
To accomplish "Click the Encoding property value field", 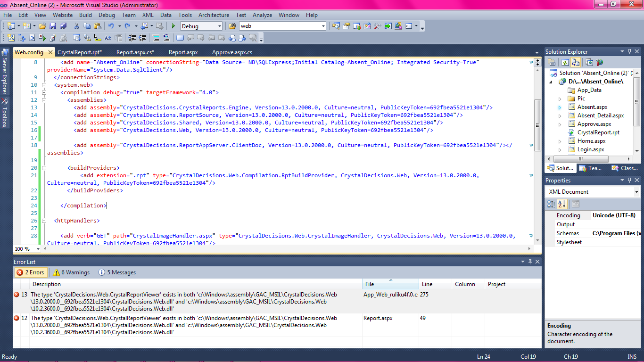I will [x=616, y=215].
